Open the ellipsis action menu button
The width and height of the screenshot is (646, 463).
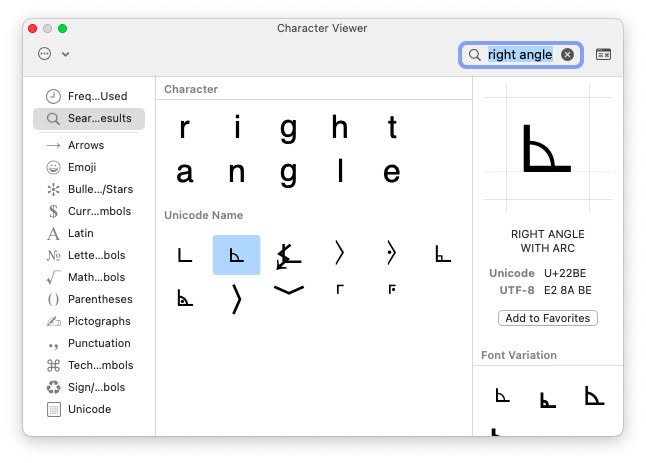[x=44, y=54]
